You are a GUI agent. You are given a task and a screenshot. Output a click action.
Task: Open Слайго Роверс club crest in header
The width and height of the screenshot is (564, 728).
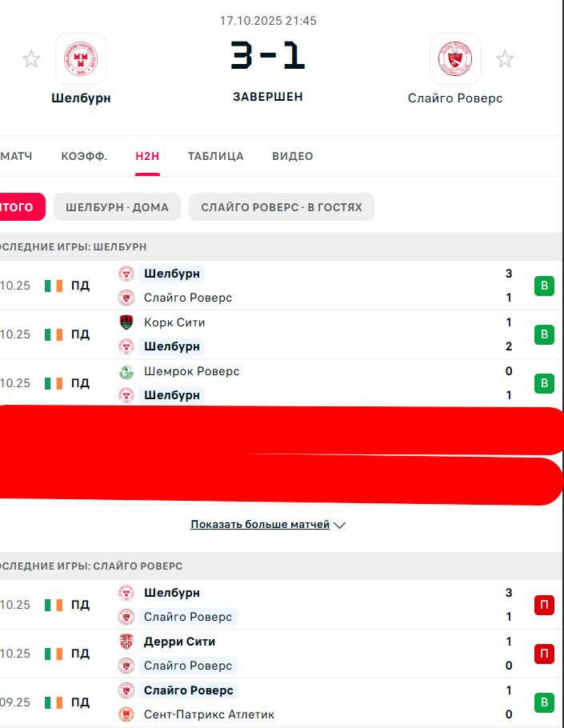click(x=455, y=59)
